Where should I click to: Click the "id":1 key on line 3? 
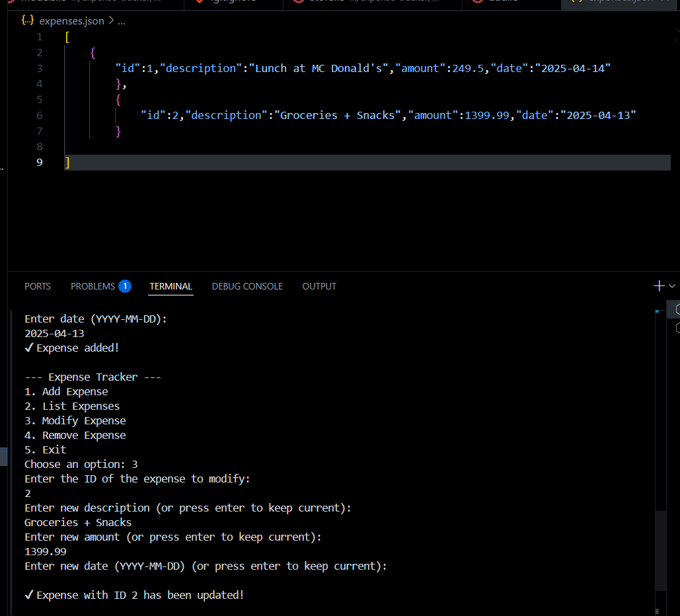click(134, 69)
